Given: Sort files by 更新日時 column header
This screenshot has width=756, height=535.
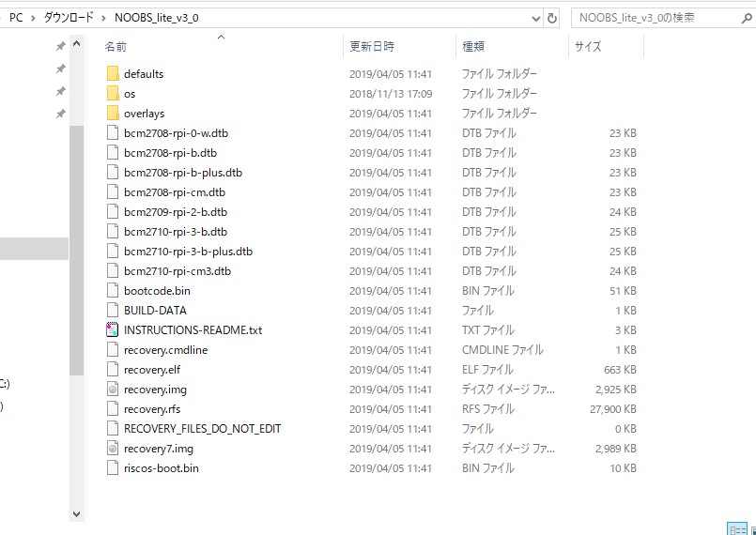Looking at the screenshot, I should [372, 46].
